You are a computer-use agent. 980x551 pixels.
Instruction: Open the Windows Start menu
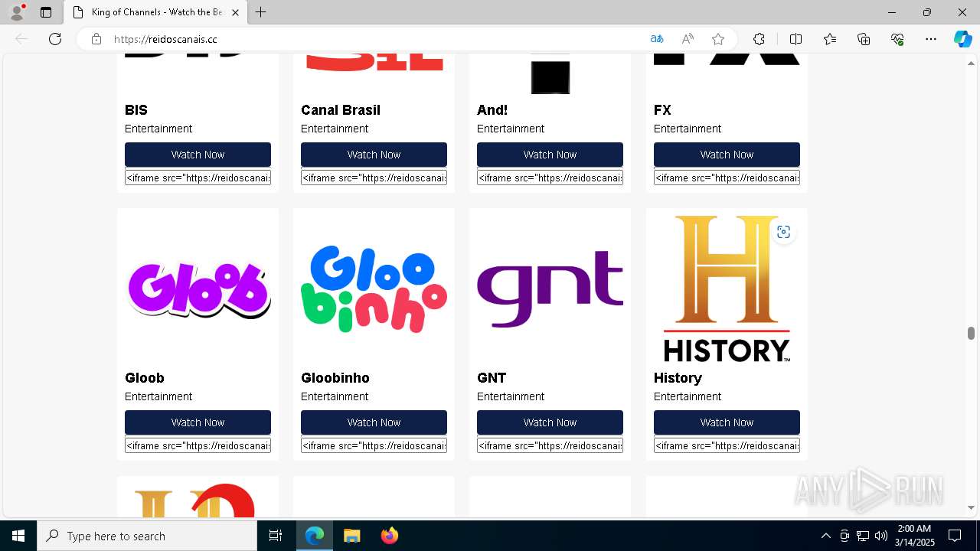[18, 536]
